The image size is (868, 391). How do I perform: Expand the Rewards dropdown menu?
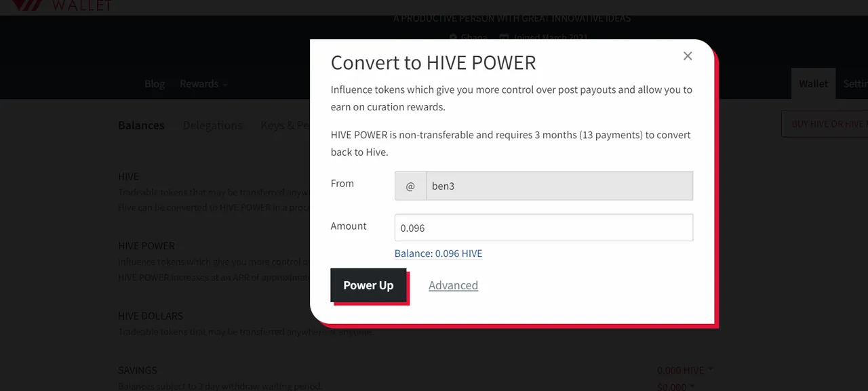pyautogui.click(x=203, y=84)
